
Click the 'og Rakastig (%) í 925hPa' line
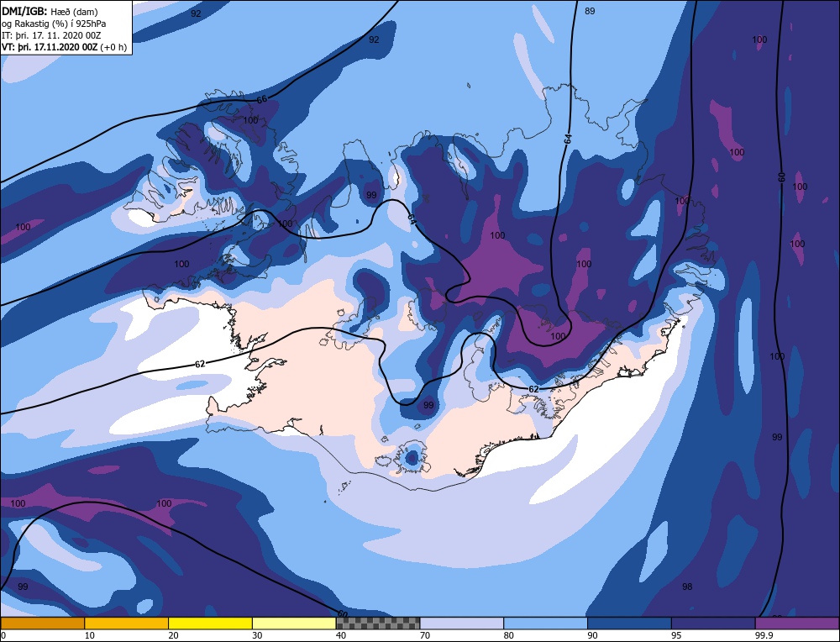click(54, 24)
